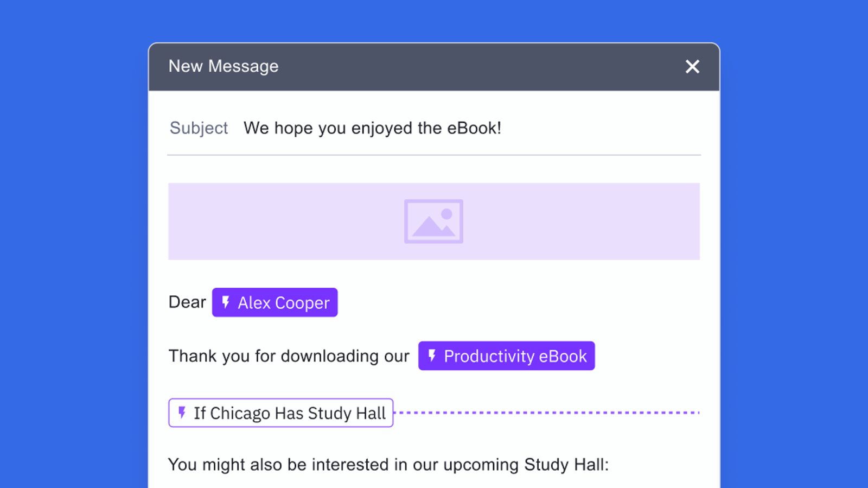Click into the subject line text
The height and width of the screenshot is (488, 868).
pos(372,128)
